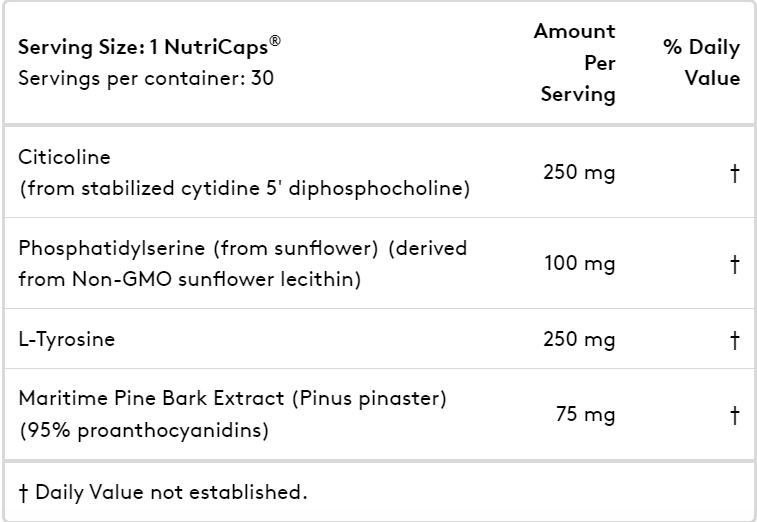Click the registered trademark symbol after NutriCaps

tap(275, 41)
